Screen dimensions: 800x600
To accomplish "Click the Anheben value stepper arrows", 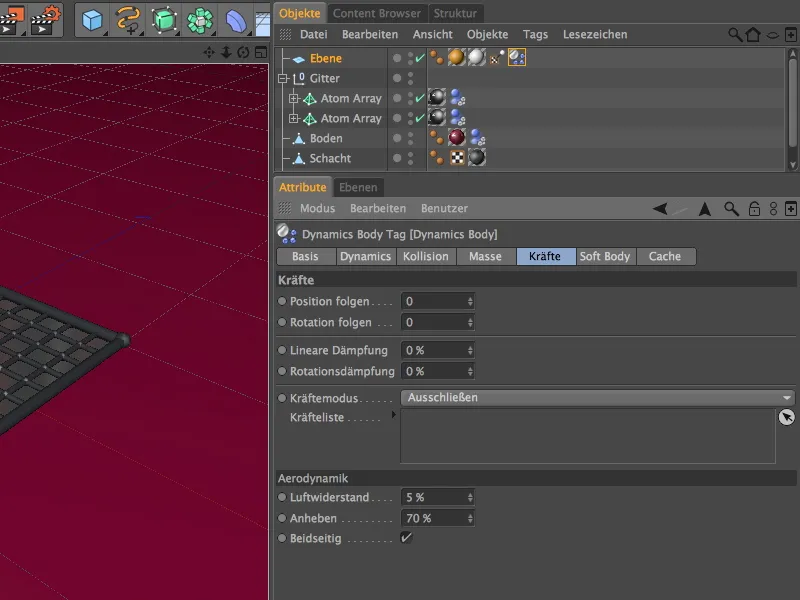I will [470, 518].
